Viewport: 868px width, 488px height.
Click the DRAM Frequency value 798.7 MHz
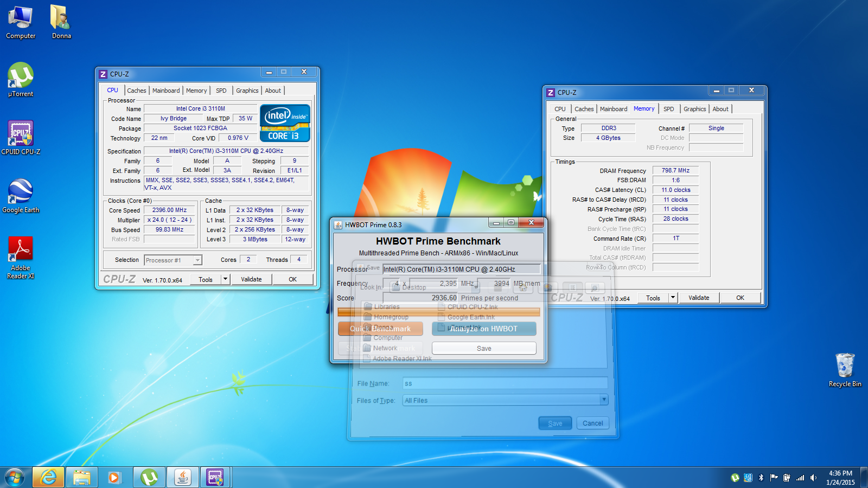(675, 170)
